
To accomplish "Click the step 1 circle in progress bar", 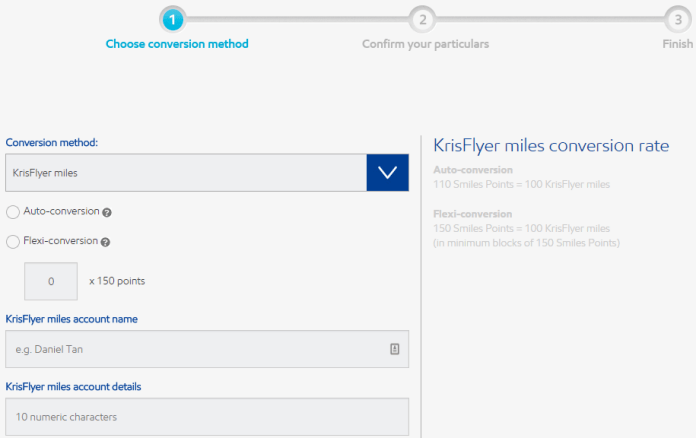I will (x=173, y=20).
